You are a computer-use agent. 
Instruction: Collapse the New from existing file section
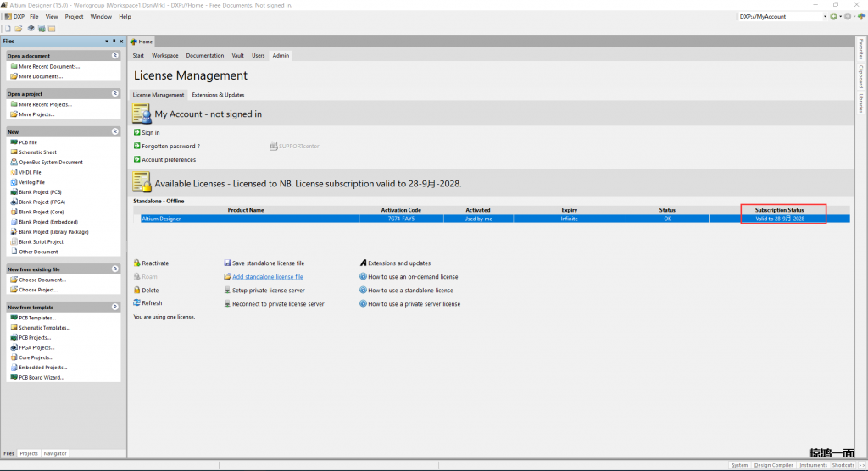tap(114, 269)
